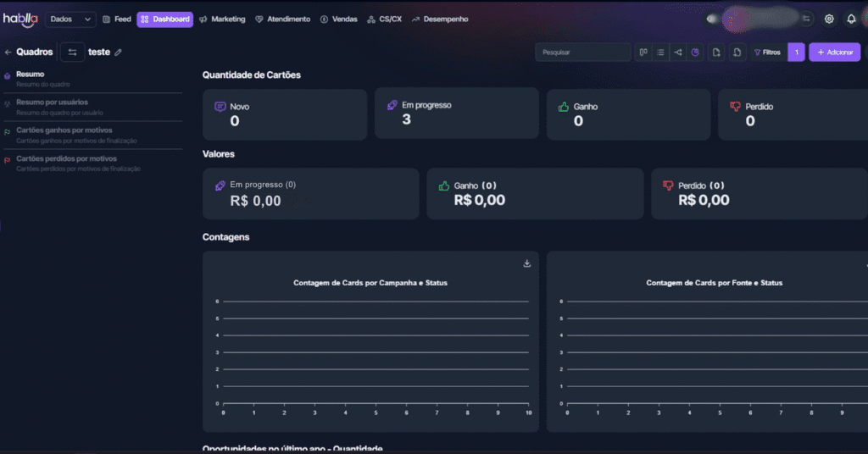
Task: Switch to the list view icon
Action: (x=661, y=53)
